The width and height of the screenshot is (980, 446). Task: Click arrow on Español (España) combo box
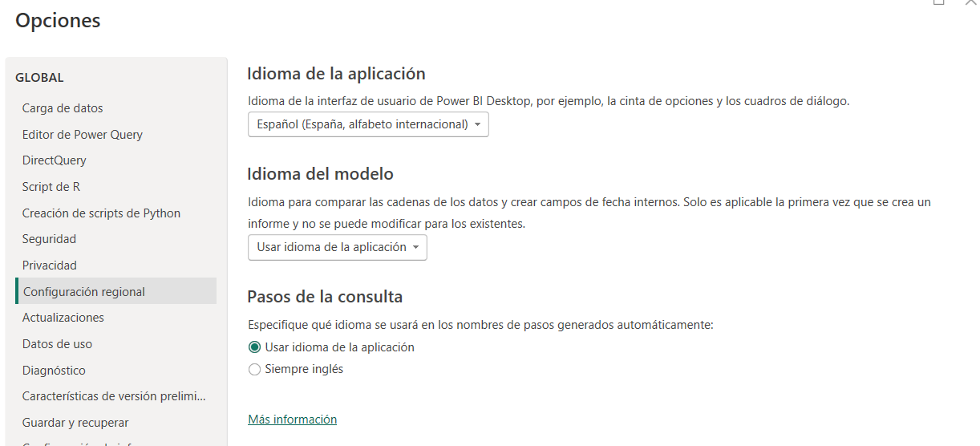click(x=477, y=125)
